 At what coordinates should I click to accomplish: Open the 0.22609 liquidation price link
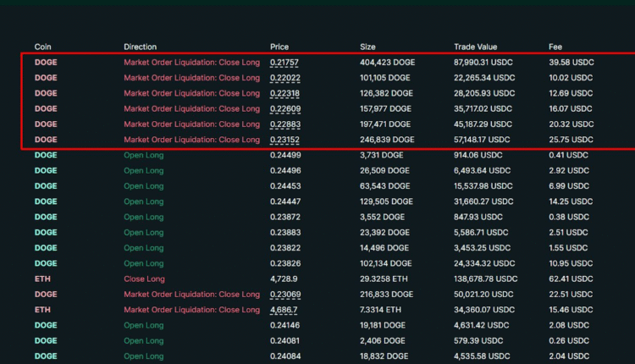click(x=284, y=108)
